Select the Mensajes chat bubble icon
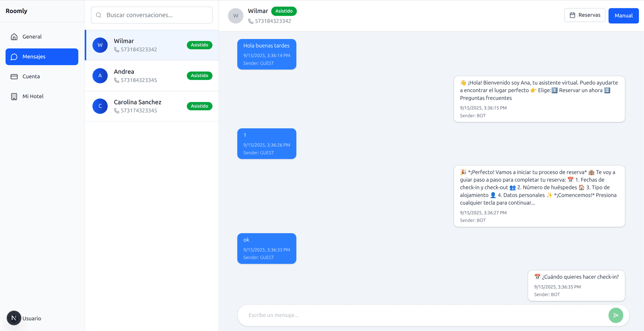This screenshot has width=644, height=331. pyautogui.click(x=14, y=57)
